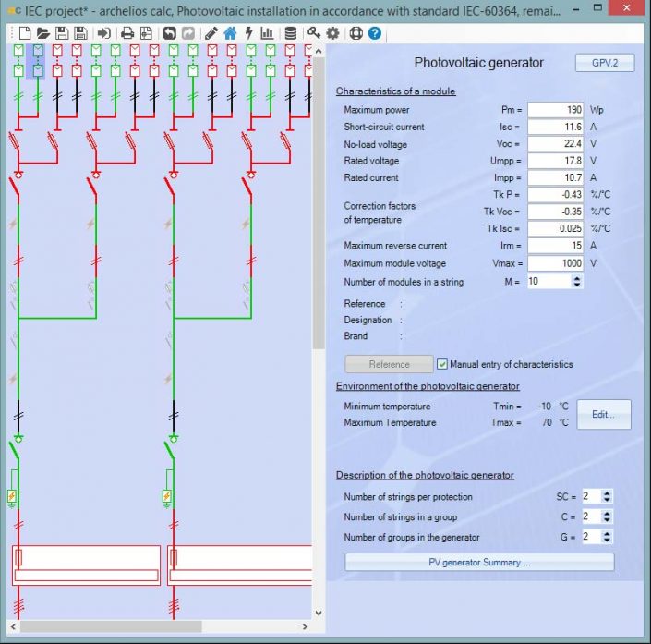Click the Maximum reverse current Irm field

[556, 246]
